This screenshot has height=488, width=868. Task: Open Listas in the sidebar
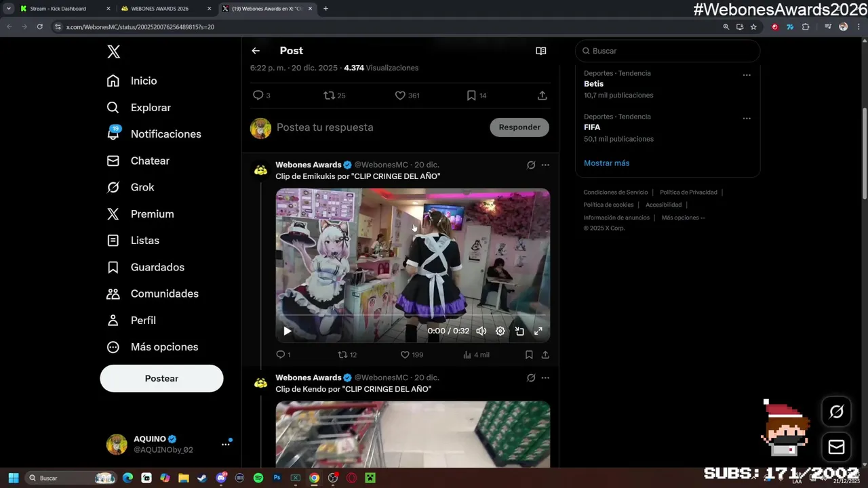pos(133,241)
